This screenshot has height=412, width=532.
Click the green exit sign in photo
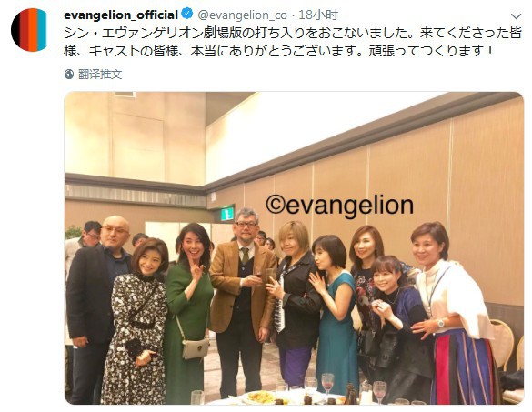(227, 213)
